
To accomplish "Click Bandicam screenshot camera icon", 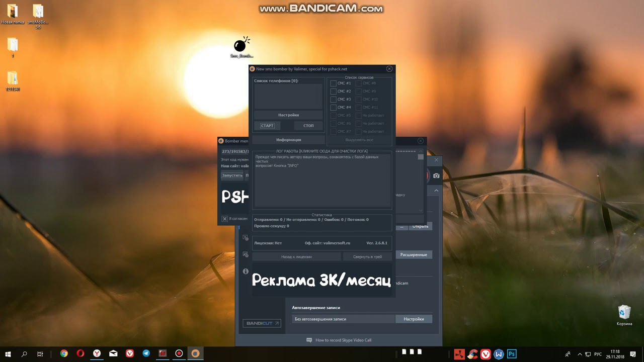I will pos(436,175).
